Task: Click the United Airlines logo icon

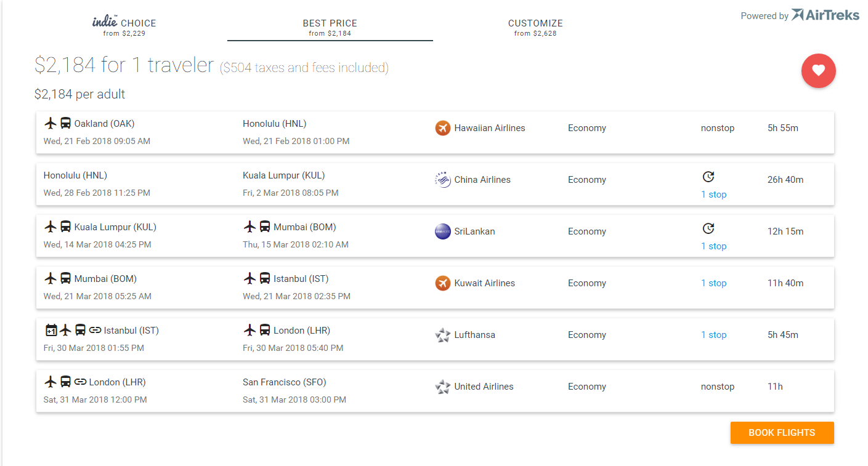Action: tap(442, 387)
